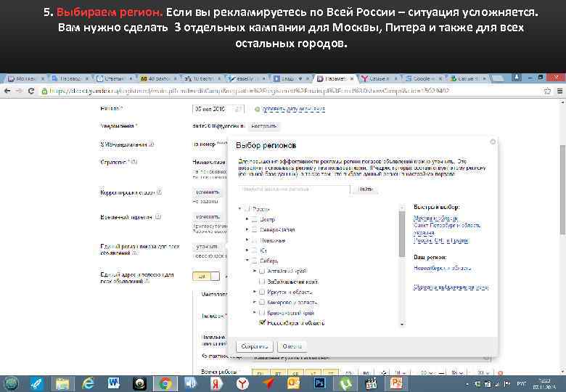Switch to the second browser tab
Image resolution: width=566 pixels, height=392 pixels.
point(70,78)
